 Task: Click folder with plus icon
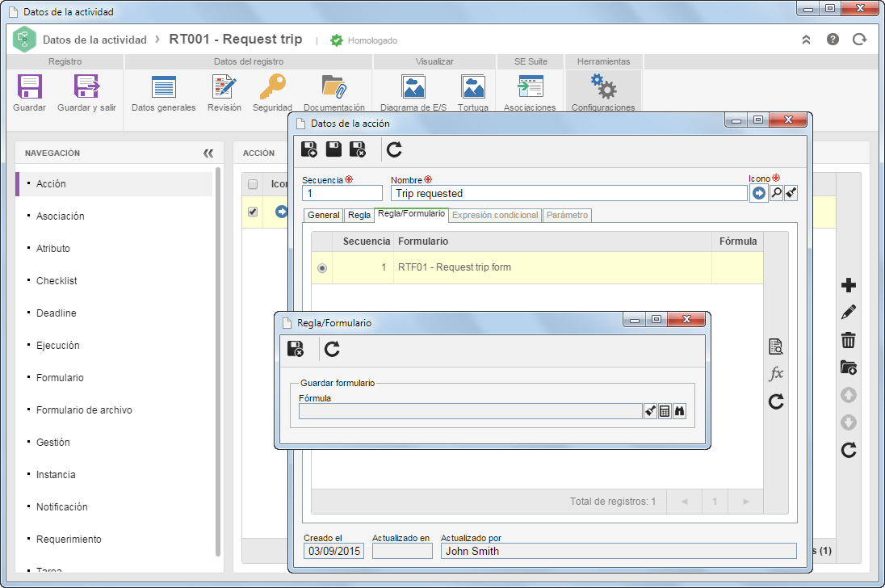[849, 367]
